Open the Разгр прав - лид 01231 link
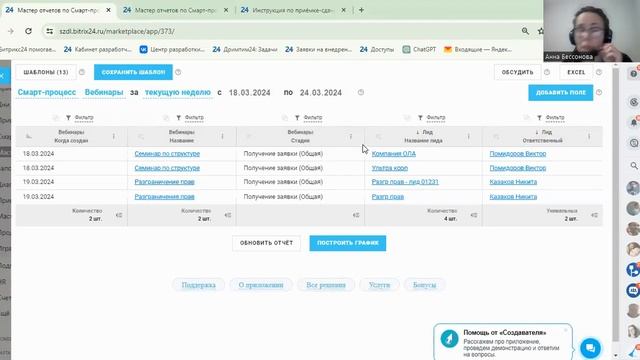Viewport: 640px width, 360px height. click(405, 182)
